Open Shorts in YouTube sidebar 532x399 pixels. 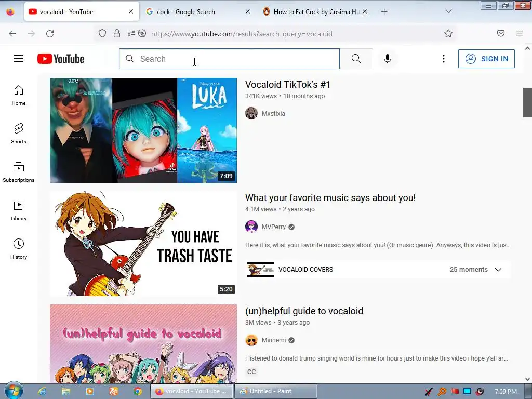click(x=19, y=134)
